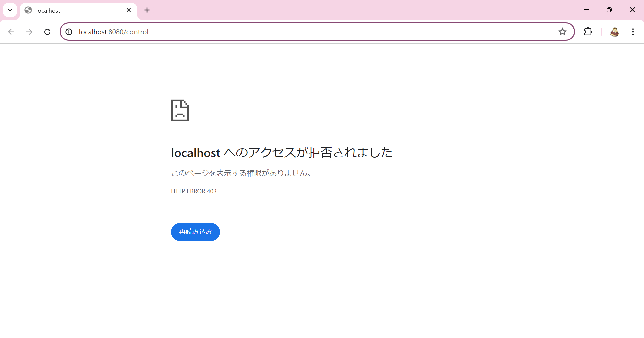Viewport: 644px width, 338px height.
Task: Open the extensions puzzle icon
Action: coord(588,32)
